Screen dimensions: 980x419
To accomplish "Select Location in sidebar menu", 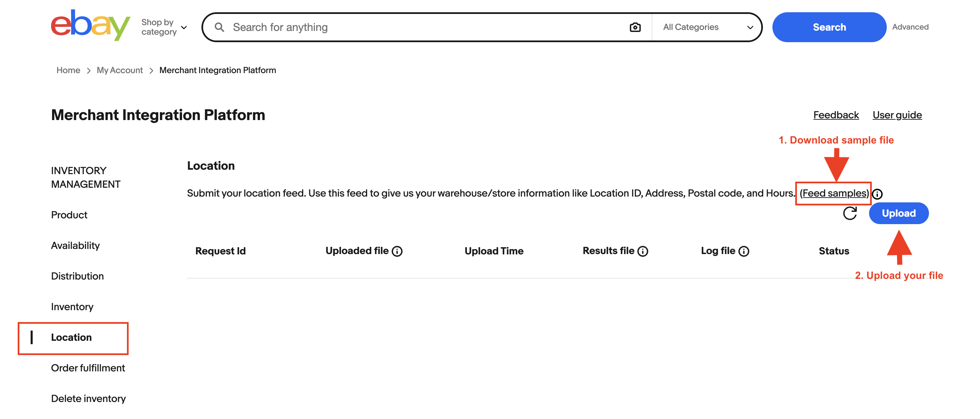I will (71, 337).
